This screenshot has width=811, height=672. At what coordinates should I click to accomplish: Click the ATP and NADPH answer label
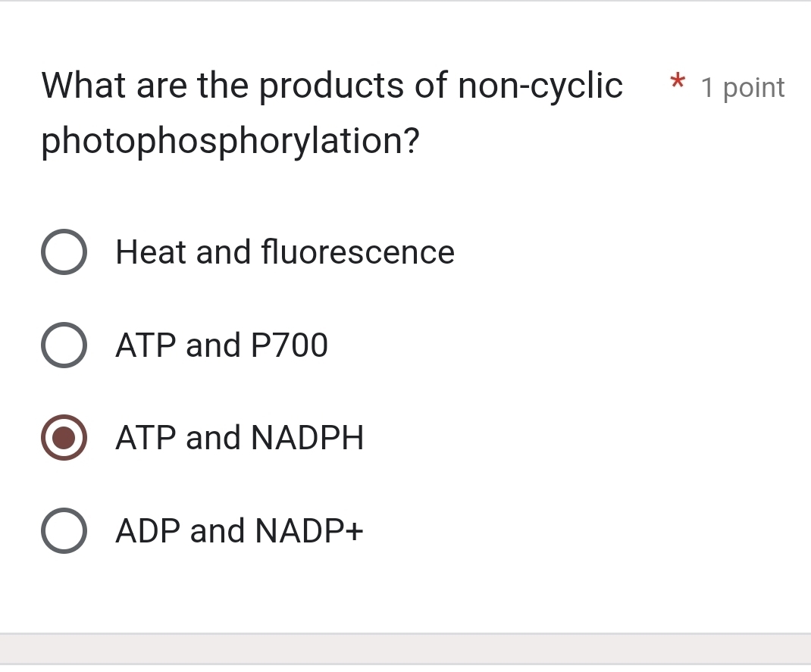point(240,438)
